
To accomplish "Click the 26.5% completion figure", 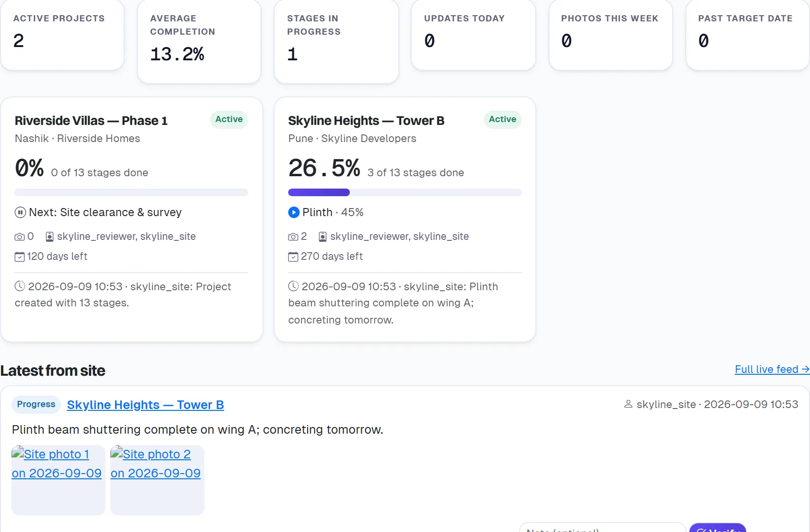I will [x=324, y=168].
